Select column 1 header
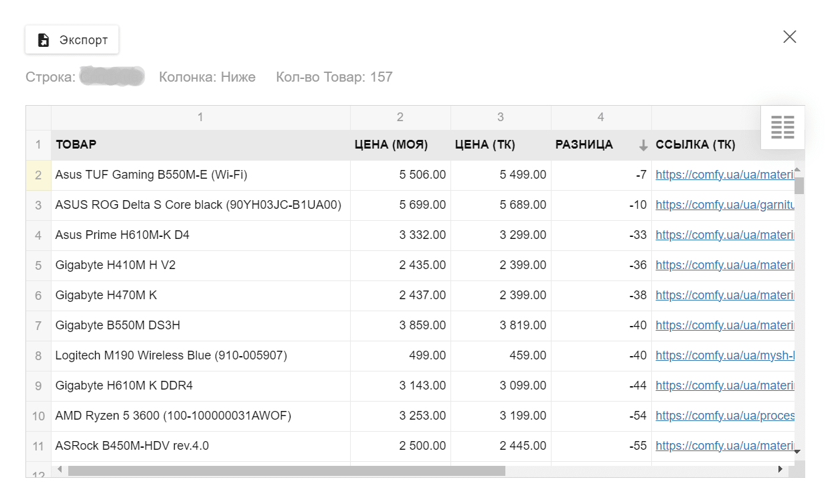Viewport: 834px width, 504px height. (x=200, y=118)
